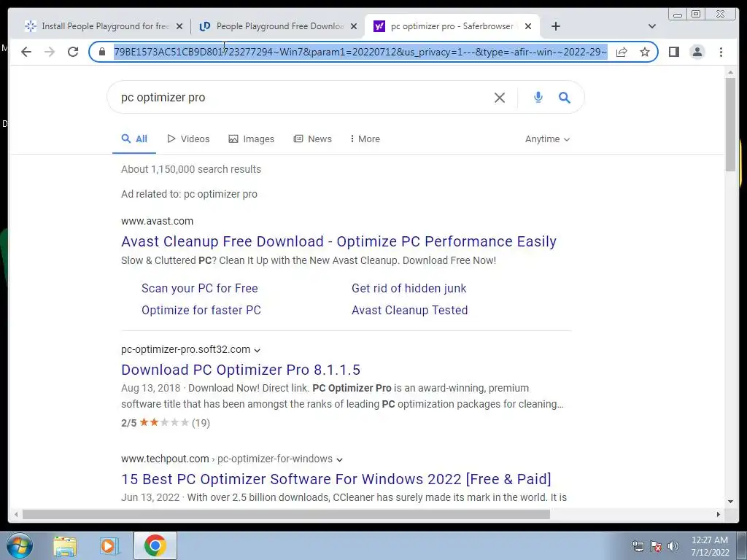Open Avast Cleanup Free Download ad
The height and width of the screenshot is (560, 747).
(338, 241)
